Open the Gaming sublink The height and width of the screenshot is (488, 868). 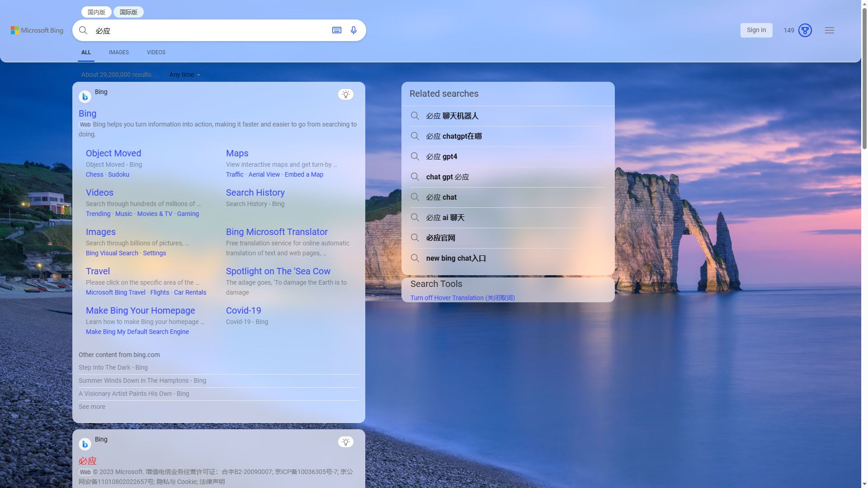pyautogui.click(x=188, y=214)
